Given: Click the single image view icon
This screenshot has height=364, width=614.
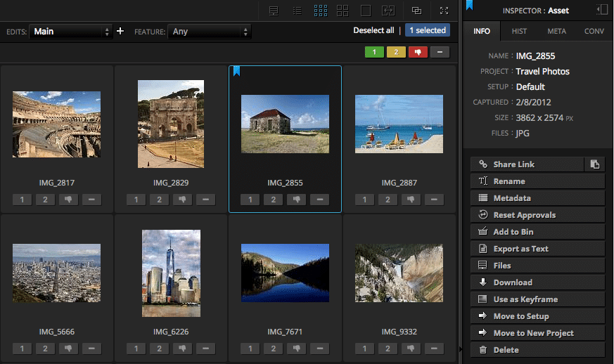Looking at the screenshot, I should 366,11.
